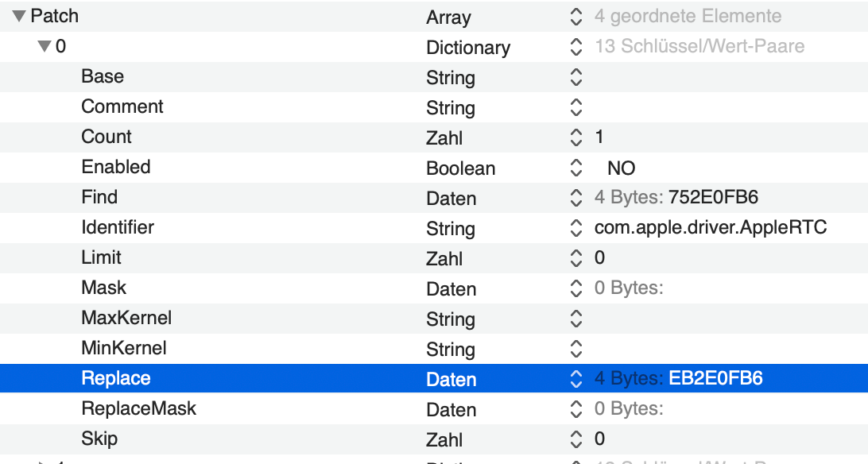The height and width of the screenshot is (464, 868).
Task: Select the MaxKernel key
Action: pyautogui.click(x=126, y=318)
